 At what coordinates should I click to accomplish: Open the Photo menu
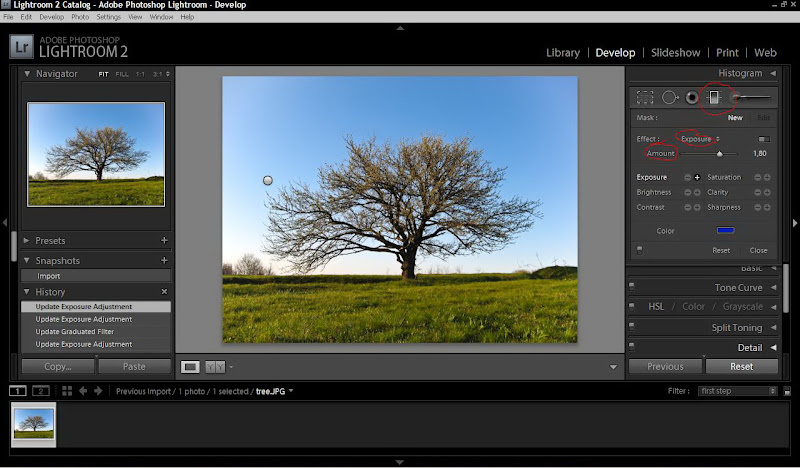click(80, 17)
